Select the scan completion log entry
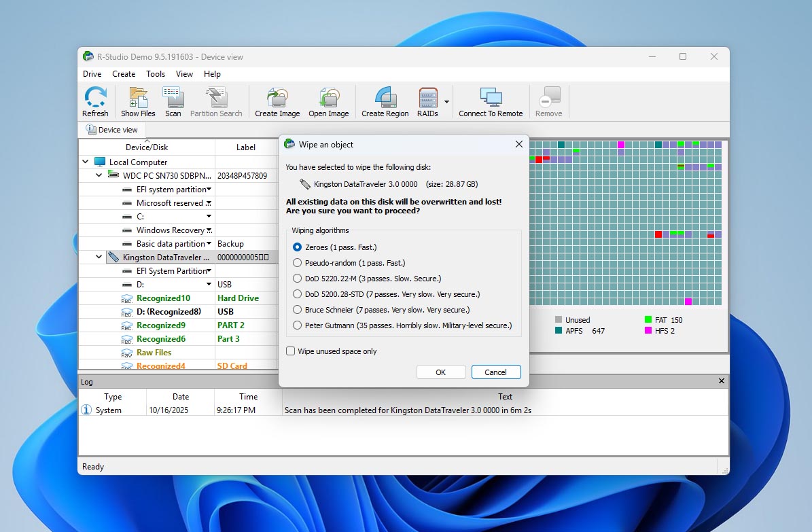 pyautogui.click(x=406, y=410)
